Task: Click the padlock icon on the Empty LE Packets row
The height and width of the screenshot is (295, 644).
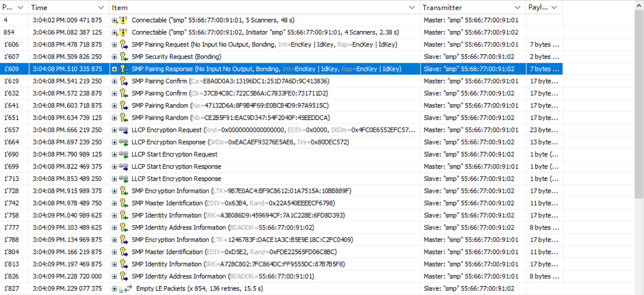Action: (120, 288)
